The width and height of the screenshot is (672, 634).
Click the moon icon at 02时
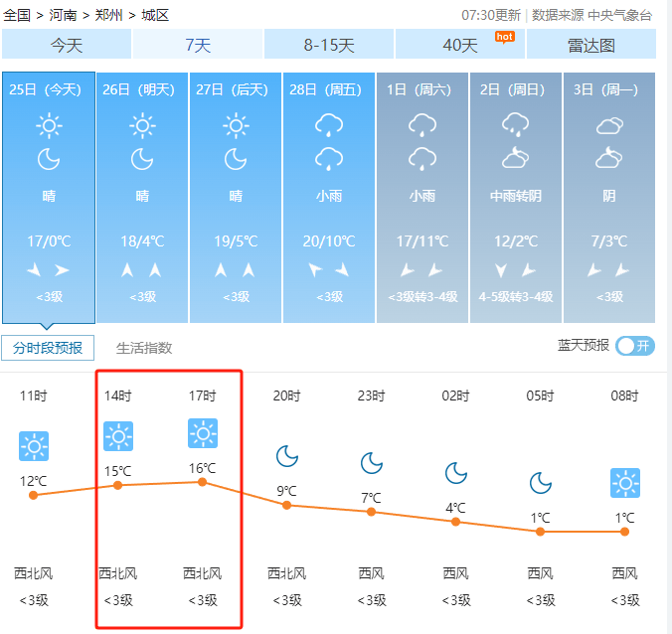tap(456, 473)
